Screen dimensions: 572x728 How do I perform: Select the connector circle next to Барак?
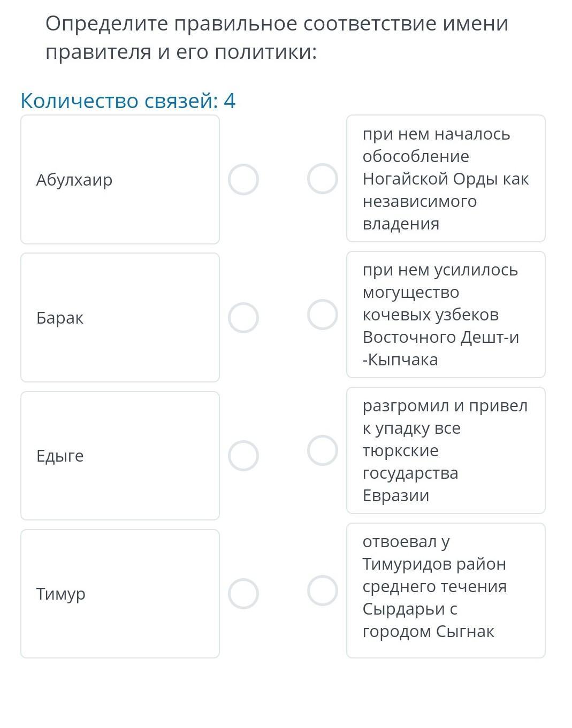(243, 318)
